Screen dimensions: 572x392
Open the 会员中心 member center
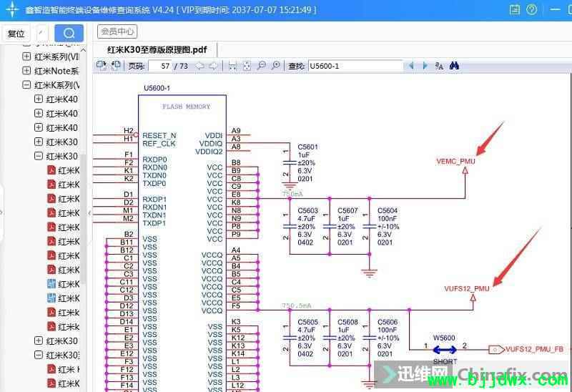tap(117, 31)
